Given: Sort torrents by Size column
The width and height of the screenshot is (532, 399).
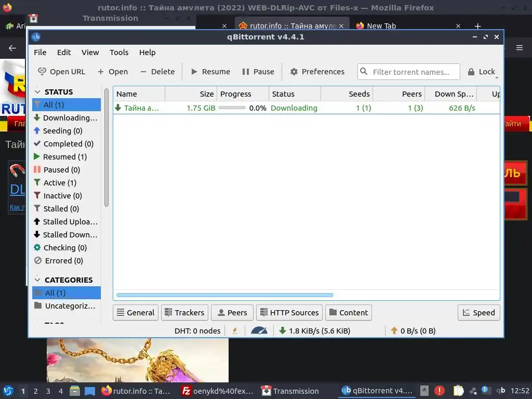Looking at the screenshot, I should 191,94.
